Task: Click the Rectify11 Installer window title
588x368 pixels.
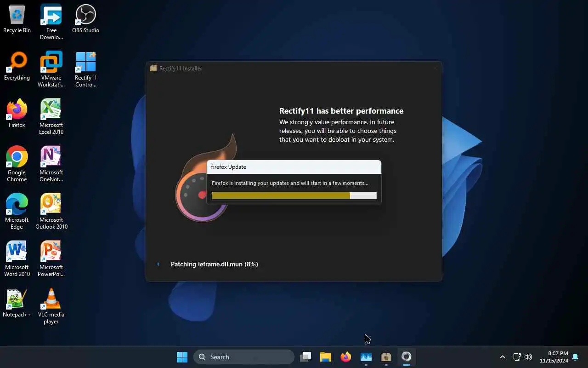Action: tap(181, 69)
